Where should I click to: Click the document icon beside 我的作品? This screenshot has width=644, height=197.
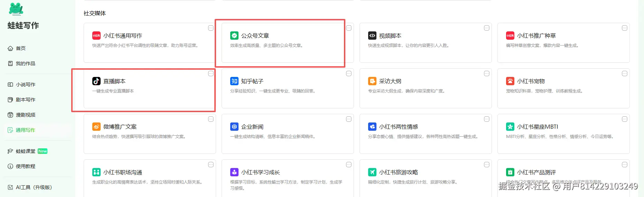point(10,63)
